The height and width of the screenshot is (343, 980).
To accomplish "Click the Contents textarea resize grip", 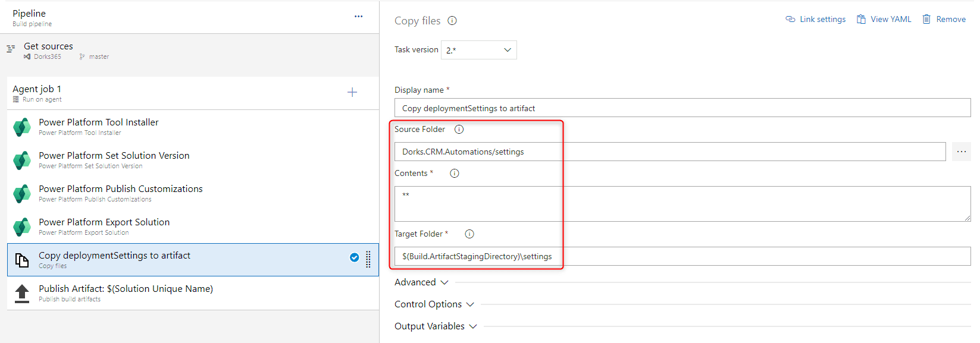I will (968, 218).
